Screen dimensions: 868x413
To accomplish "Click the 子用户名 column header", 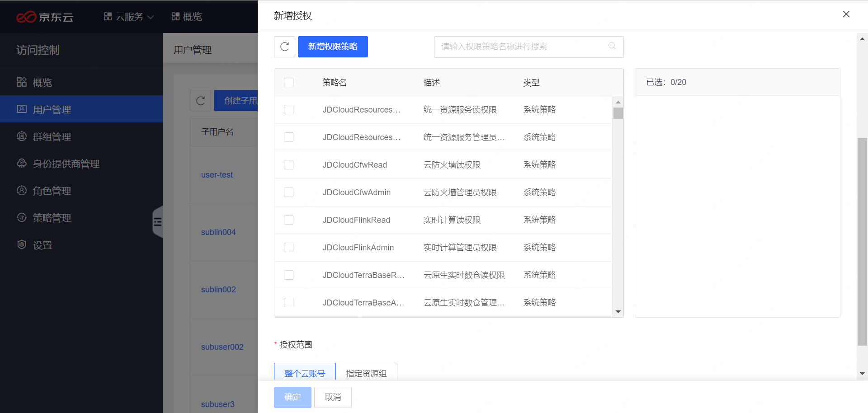I will (x=217, y=132).
